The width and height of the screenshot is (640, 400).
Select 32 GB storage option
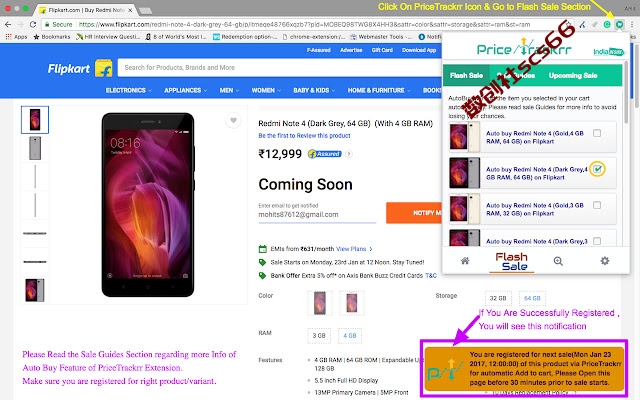click(498, 298)
